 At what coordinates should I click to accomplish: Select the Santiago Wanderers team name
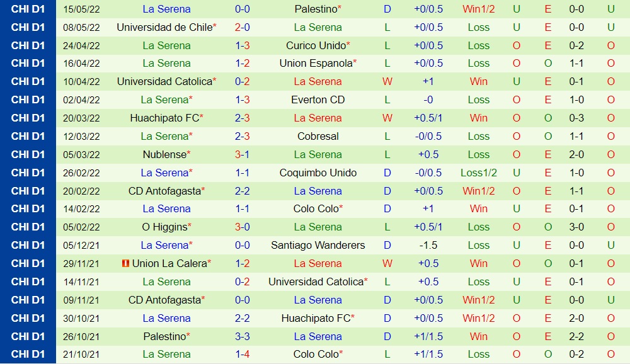click(318, 245)
